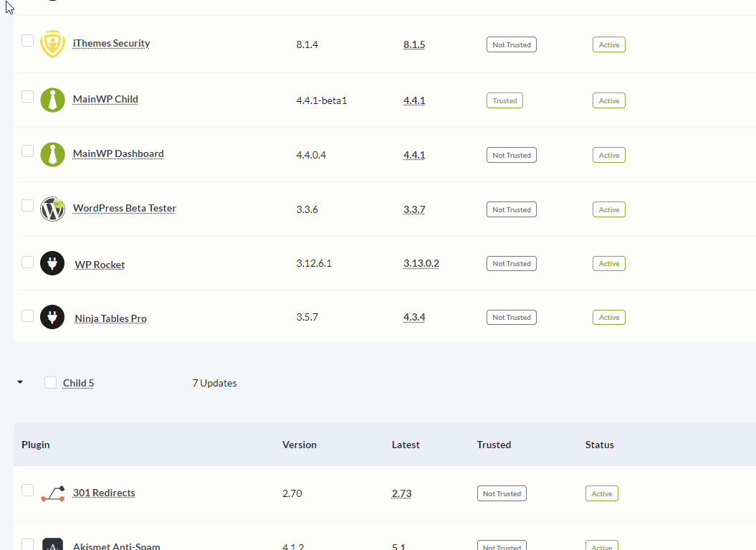Viewport: 756px width, 550px height.
Task: Sort by the Version column header
Action: 300,445
